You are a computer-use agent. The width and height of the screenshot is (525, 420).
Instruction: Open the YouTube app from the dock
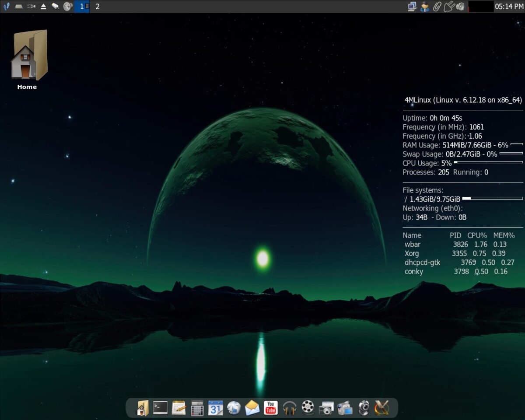(x=270, y=408)
